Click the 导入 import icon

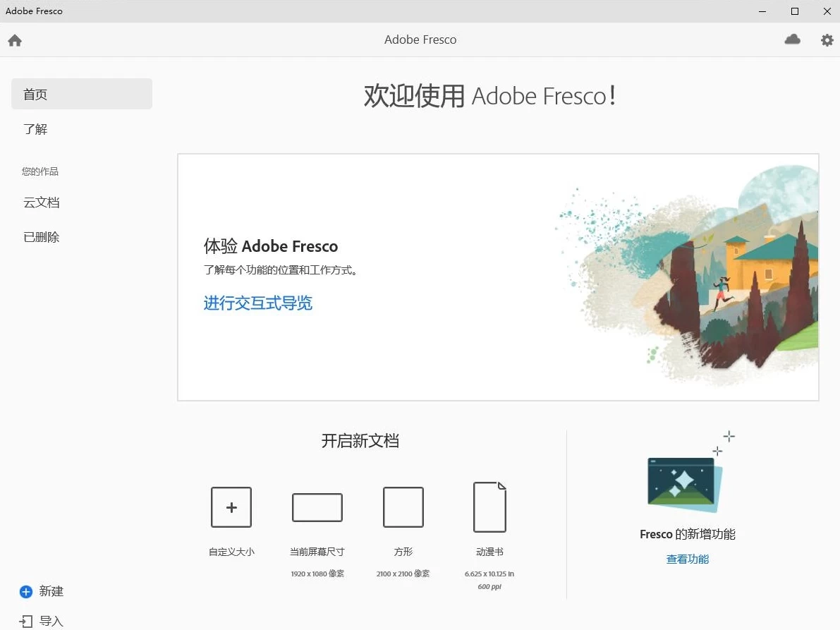pyautogui.click(x=26, y=622)
